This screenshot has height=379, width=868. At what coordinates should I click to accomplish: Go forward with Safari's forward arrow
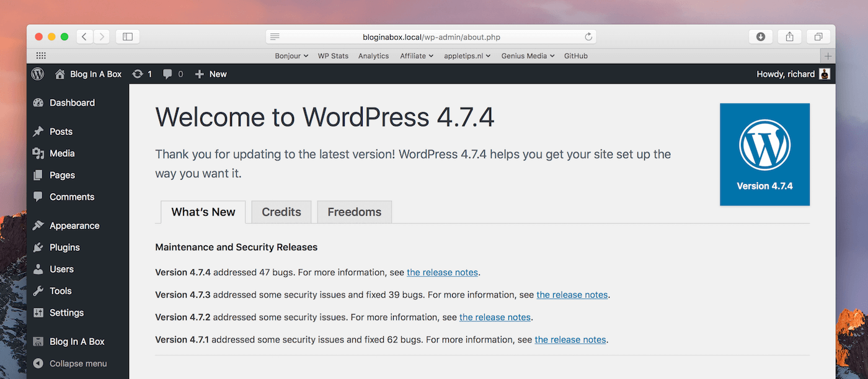tap(102, 37)
